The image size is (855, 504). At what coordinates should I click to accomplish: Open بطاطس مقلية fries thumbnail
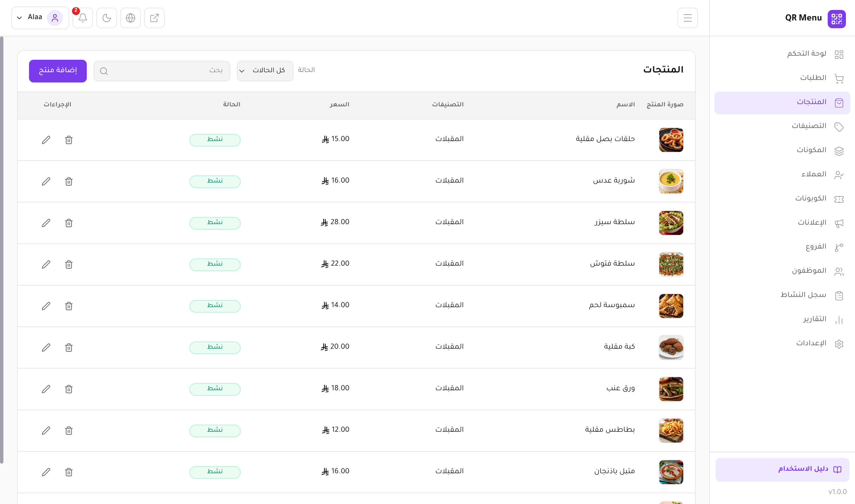[x=671, y=431]
